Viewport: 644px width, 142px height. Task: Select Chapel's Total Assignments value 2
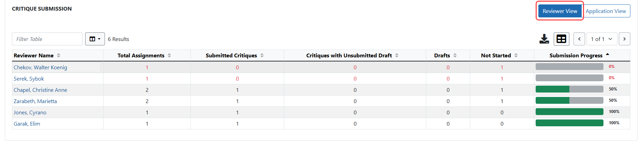click(x=147, y=90)
